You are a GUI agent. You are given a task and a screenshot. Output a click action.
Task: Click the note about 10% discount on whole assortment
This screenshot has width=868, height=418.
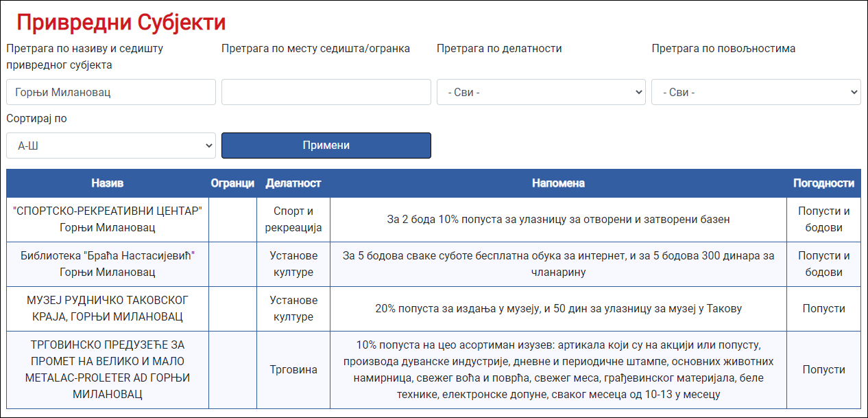pos(559,370)
